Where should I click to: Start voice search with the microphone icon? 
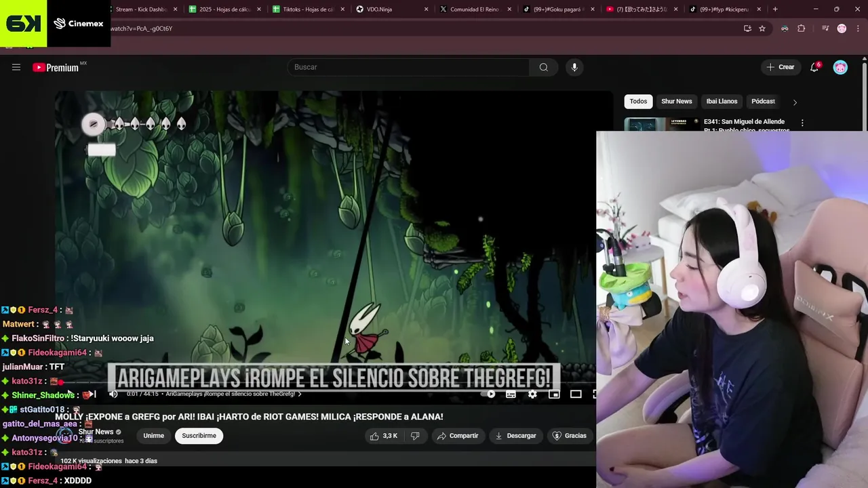(x=574, y=67)
